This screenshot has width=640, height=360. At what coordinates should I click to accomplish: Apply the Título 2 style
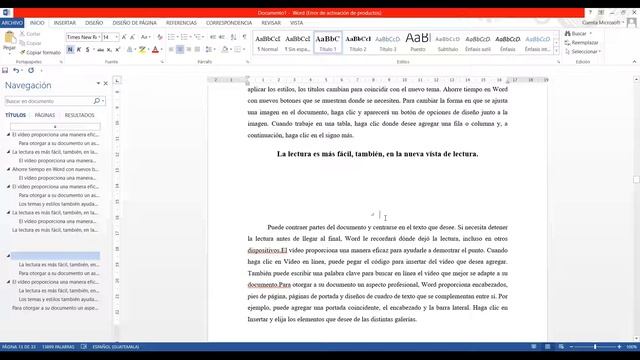click(x=358, y=42)
